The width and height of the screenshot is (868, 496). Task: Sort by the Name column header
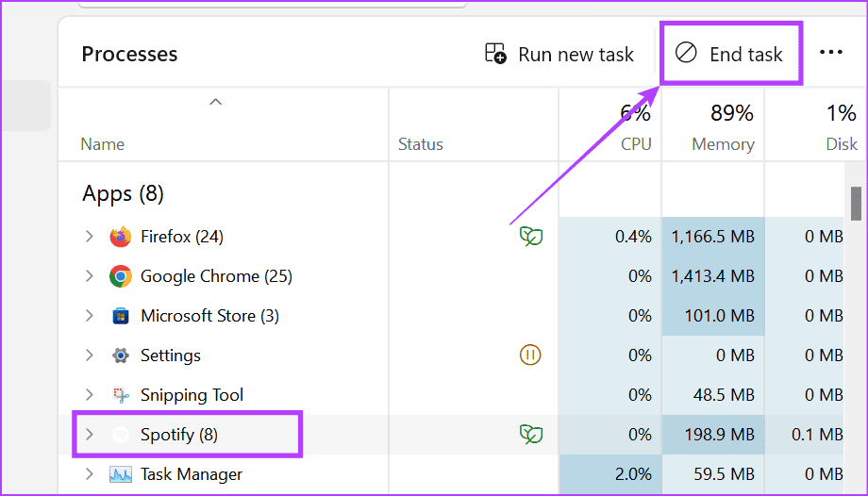[103, 144]
